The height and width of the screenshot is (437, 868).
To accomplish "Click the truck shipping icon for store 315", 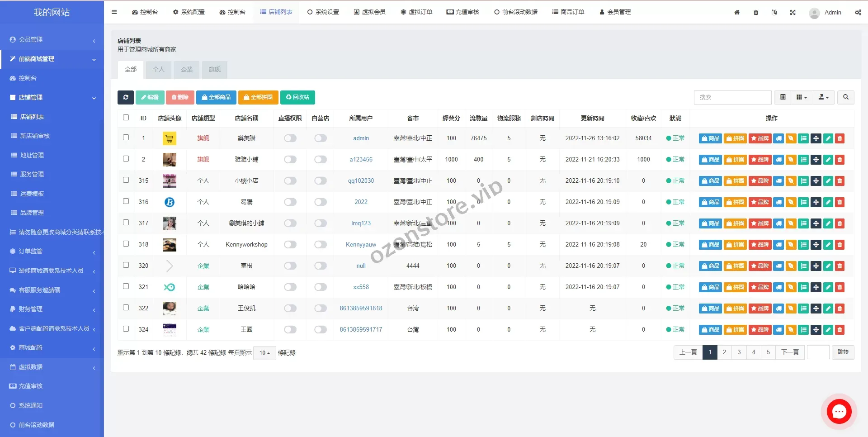I will pyautogui.click(x=778, y=181).
